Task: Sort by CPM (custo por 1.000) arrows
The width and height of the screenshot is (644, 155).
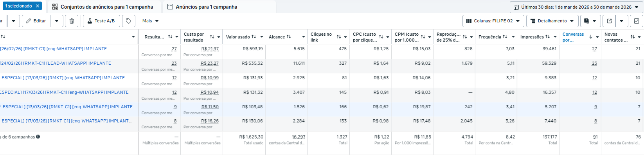Action: coord(423,37)
